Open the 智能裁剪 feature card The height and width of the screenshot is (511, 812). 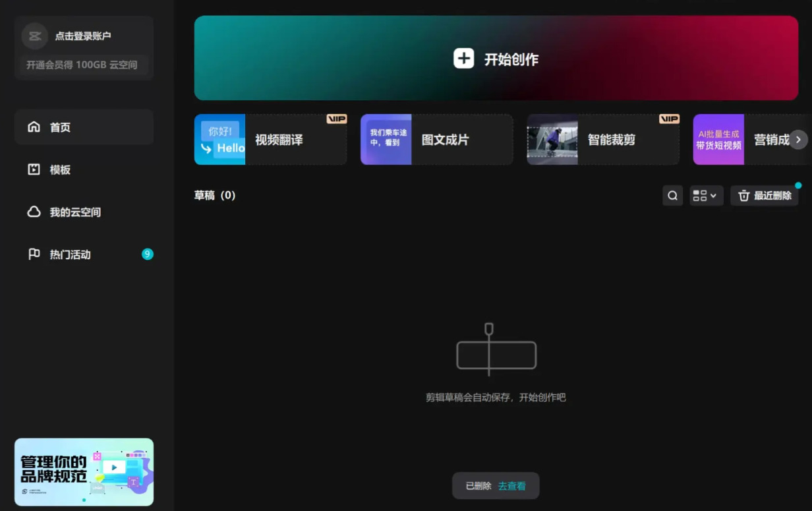pos(602,139)
